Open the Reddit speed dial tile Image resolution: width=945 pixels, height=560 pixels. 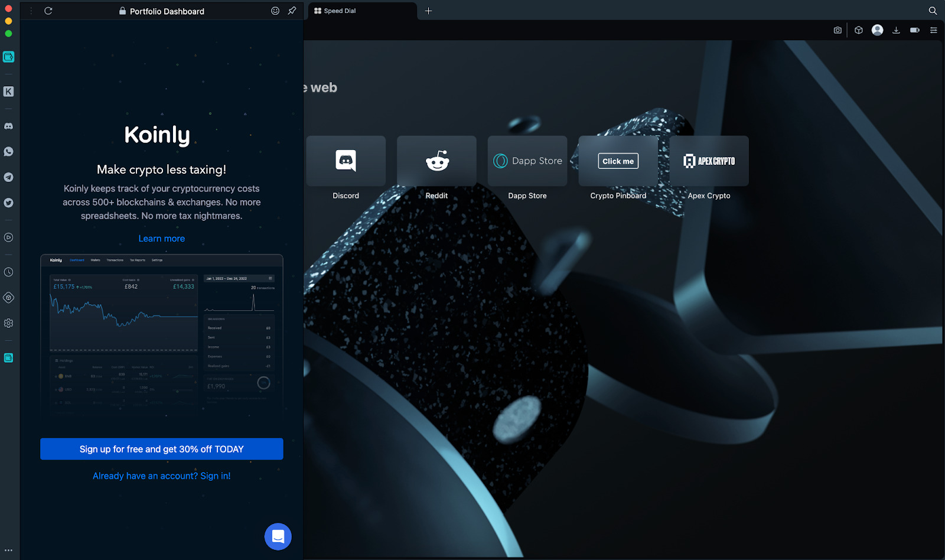coord(437,161)
